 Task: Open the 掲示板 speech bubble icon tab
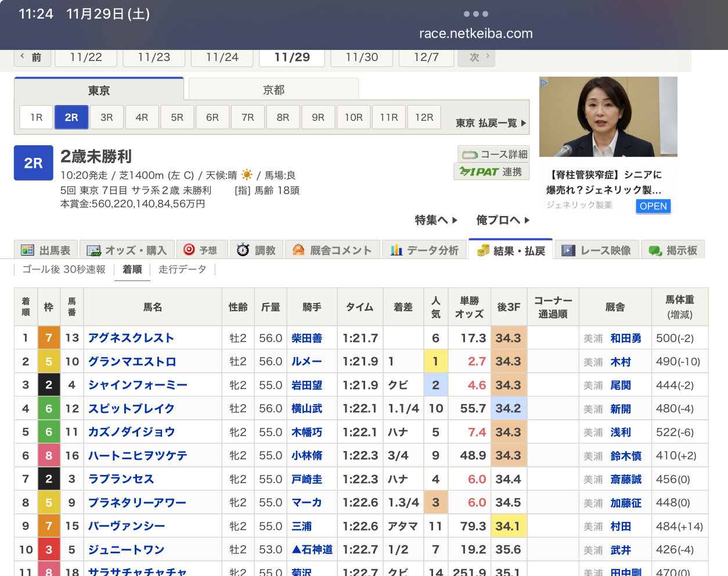coord(673,250)
